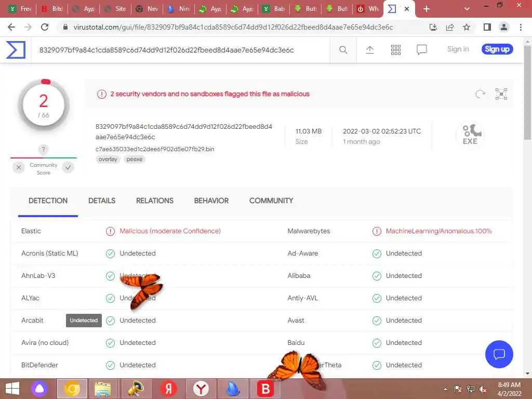The height and width of the screenshot is (399, 532).
Task: Click the hash search input field
Action: point(180,50)
